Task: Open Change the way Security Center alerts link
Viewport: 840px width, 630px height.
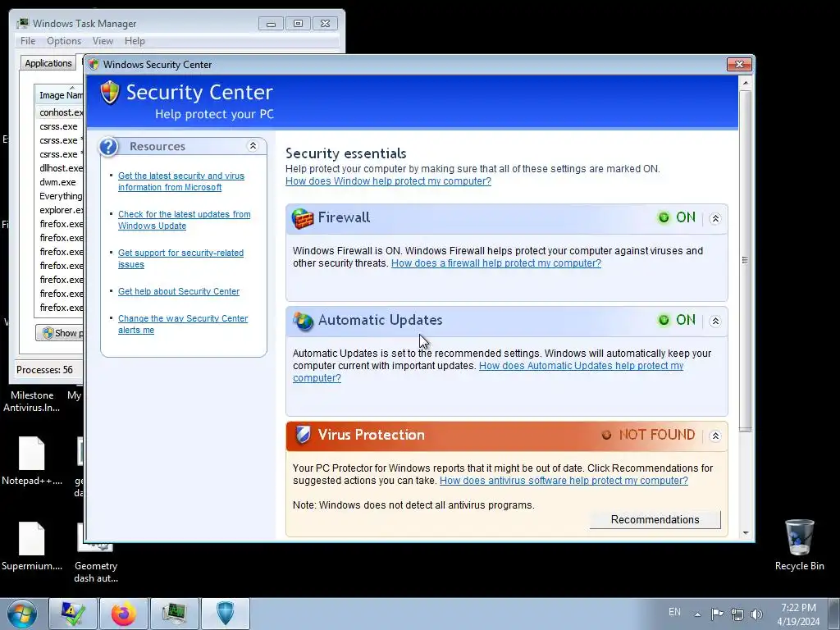Action: [x=183, y=324]
